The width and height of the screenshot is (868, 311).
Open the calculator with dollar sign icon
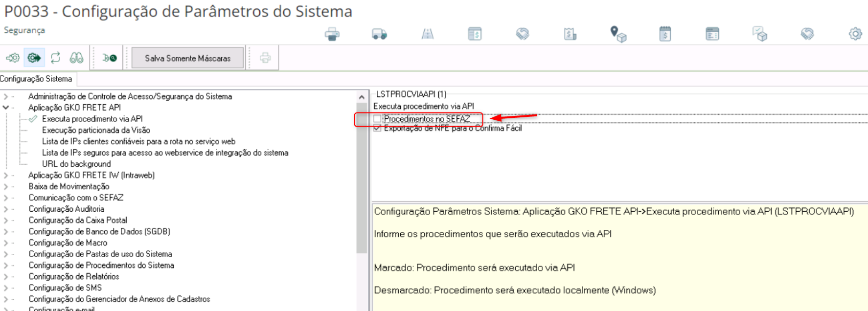coord(475,34)
